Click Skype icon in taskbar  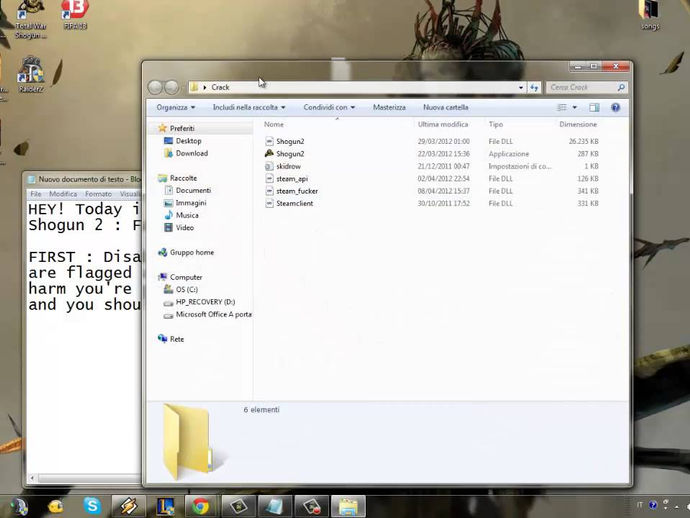[92, 506]
